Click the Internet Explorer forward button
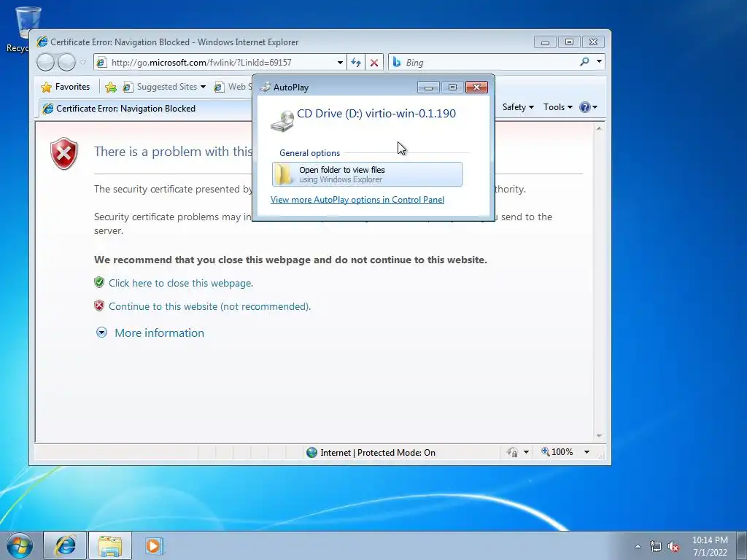The width and height of the screenshot is (747, 560). tap(66, 63)
